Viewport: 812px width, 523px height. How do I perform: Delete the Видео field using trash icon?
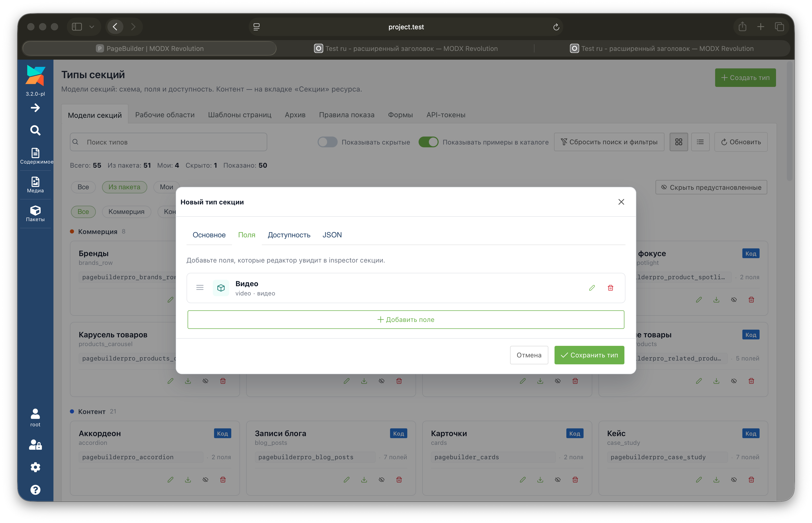click(611, 288)
